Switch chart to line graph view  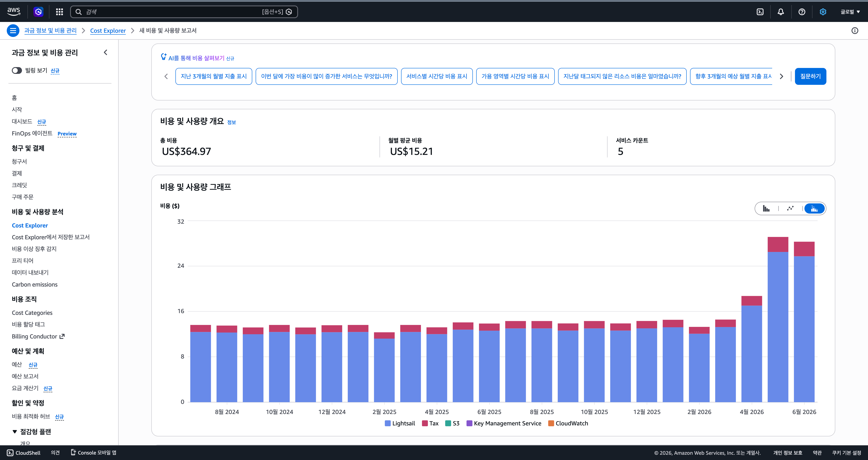[790, 208]
